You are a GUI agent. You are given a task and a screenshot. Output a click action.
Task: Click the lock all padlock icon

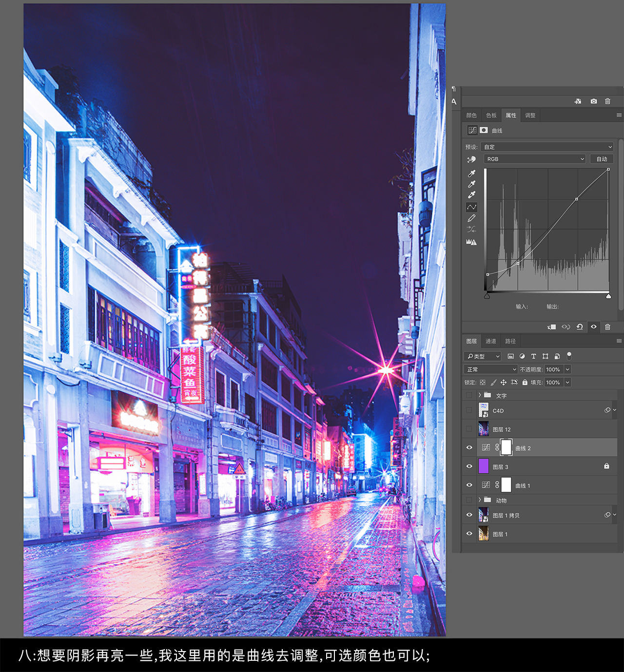tap(525, 383)
